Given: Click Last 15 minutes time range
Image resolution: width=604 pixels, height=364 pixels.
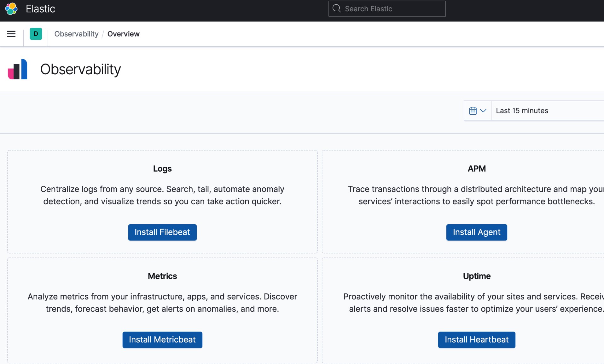Looking at the screenshot, I should tap(522, 111).
